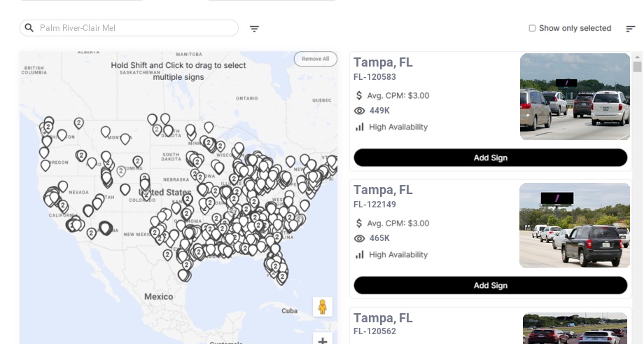Click the FL-120583 Tampa, FL title
Screen dimensions: 644x344
coord(383,62)
